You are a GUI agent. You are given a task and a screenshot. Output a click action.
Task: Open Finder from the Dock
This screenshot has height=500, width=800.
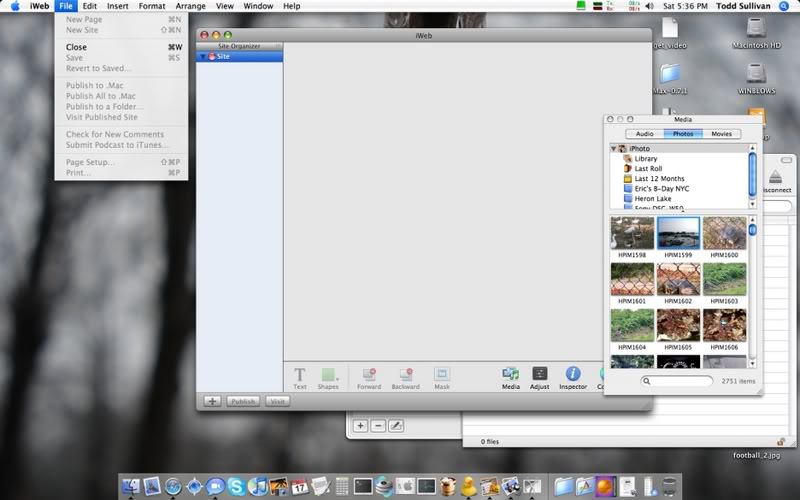131,487
